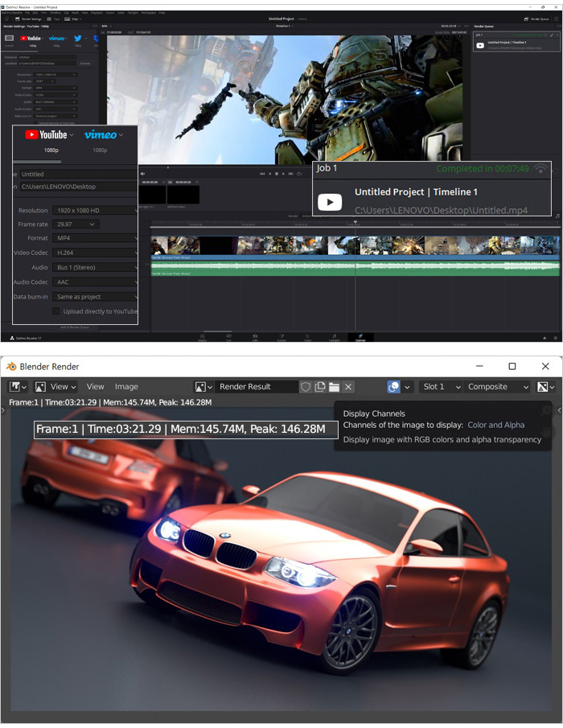The width and height of the screenshot is (563, 728).
Task: Click the image mode icon beside View dropdown in Blender
Action: click(x=40, y=387)
